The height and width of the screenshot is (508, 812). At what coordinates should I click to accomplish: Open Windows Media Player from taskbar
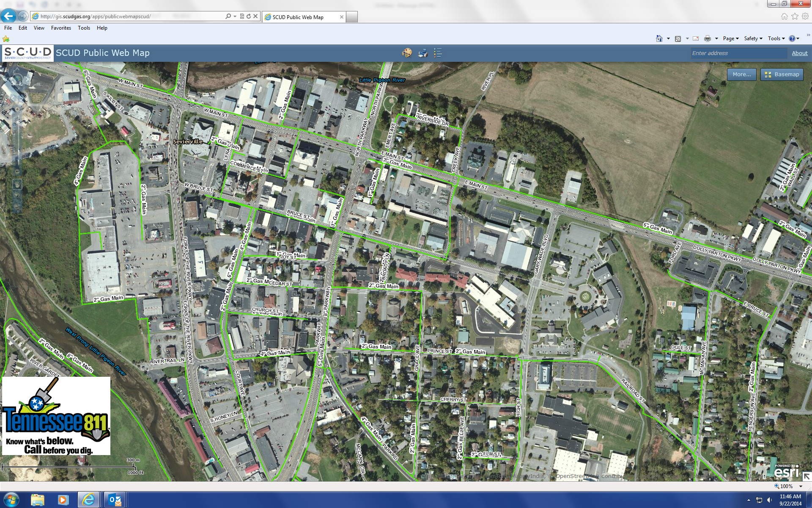63,500
